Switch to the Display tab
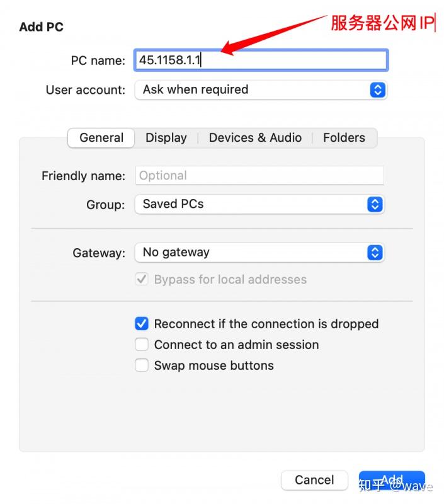The height and width of the screenshot is (504, 444). (x=166, y=138)
